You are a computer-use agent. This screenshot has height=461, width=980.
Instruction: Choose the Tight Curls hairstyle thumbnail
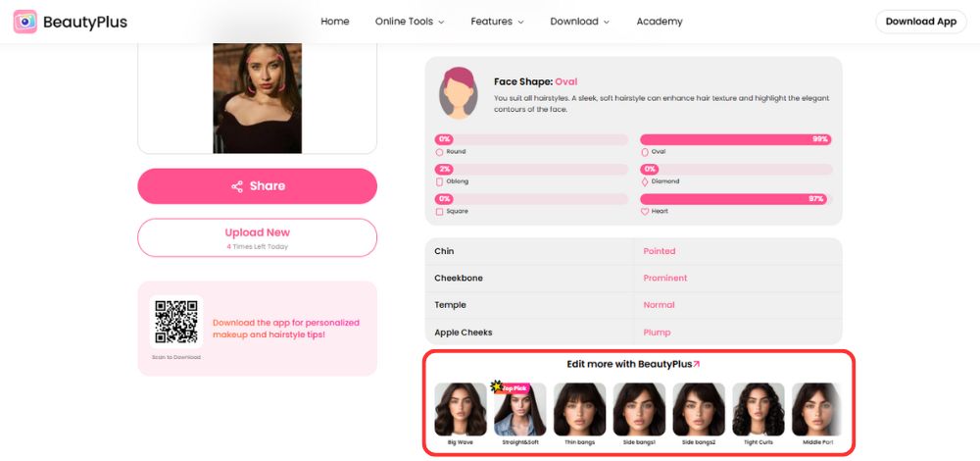pyautogui.click(x=759, y=409)
